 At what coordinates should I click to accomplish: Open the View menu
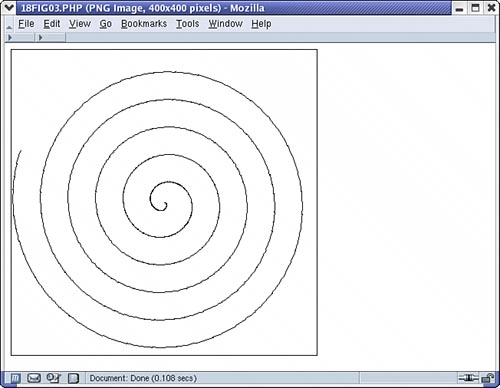point(80,24)
